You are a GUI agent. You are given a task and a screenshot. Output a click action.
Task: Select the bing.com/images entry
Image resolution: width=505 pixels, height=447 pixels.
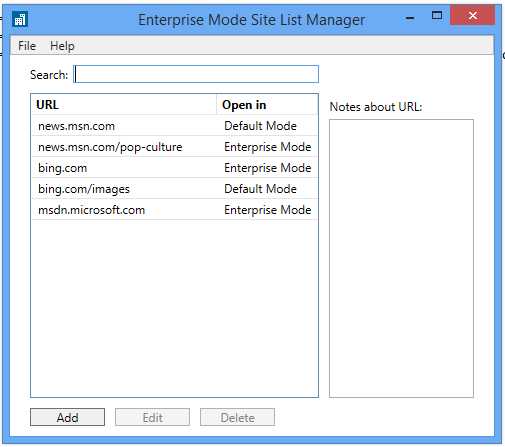(174, 189)
